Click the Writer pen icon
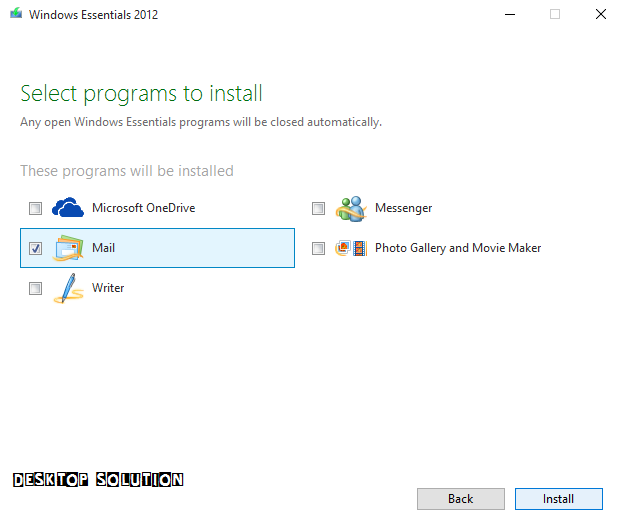 [68, 288]
